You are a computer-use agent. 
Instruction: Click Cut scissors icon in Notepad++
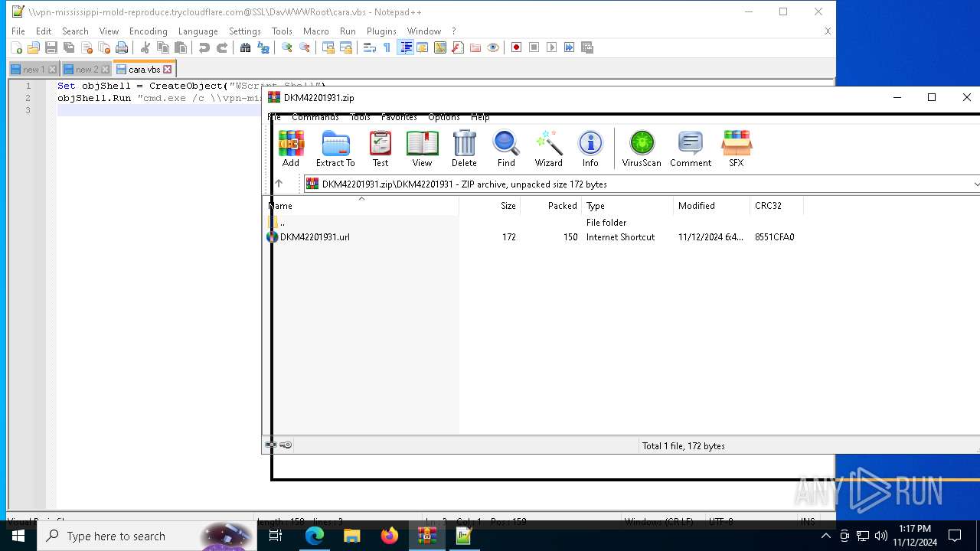point(145,47)
